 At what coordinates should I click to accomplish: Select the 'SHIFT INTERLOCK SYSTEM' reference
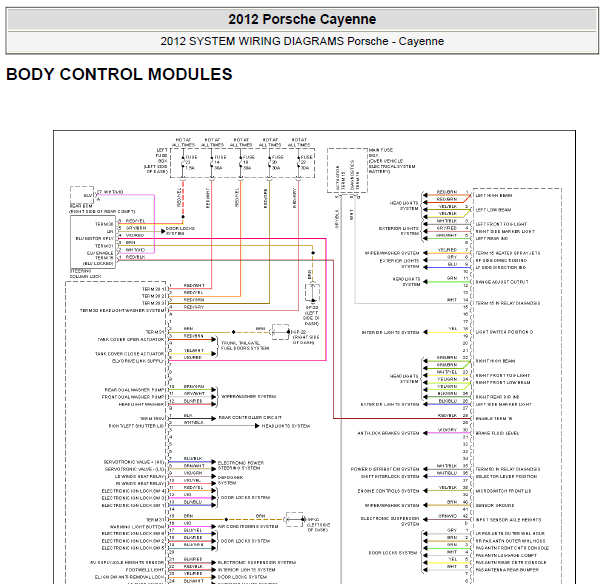pos(390,476)
